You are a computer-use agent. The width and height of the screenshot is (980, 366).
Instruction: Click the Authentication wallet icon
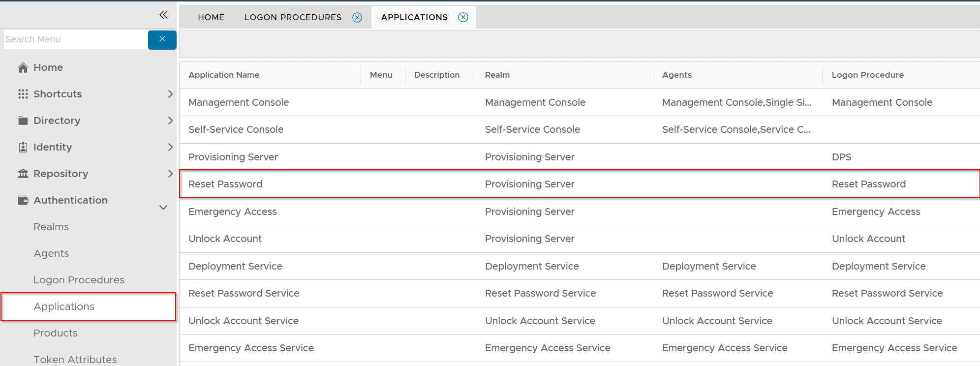tap(23, 200)
